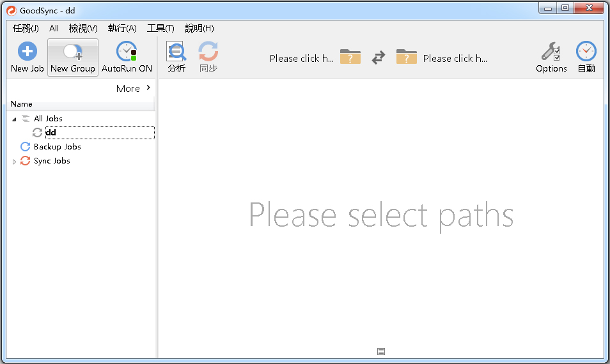Image resolution: width=610 pixels, height=364 pixels.
Task: Open the 自動 auto clock settings
Action: click(586, 57)
